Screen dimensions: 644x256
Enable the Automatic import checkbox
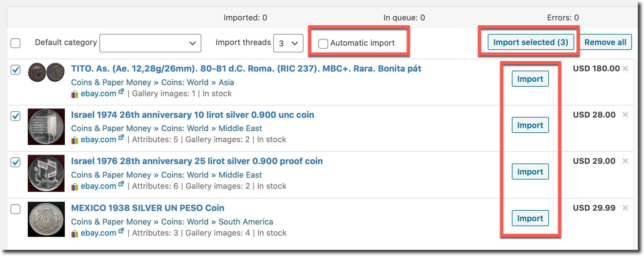323,43
